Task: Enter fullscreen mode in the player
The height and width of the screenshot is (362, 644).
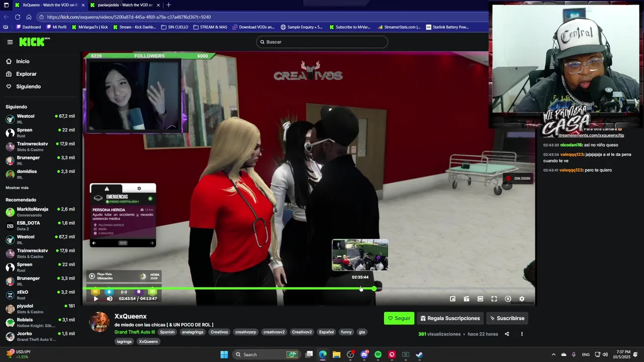Action: (x=494, y=299)
